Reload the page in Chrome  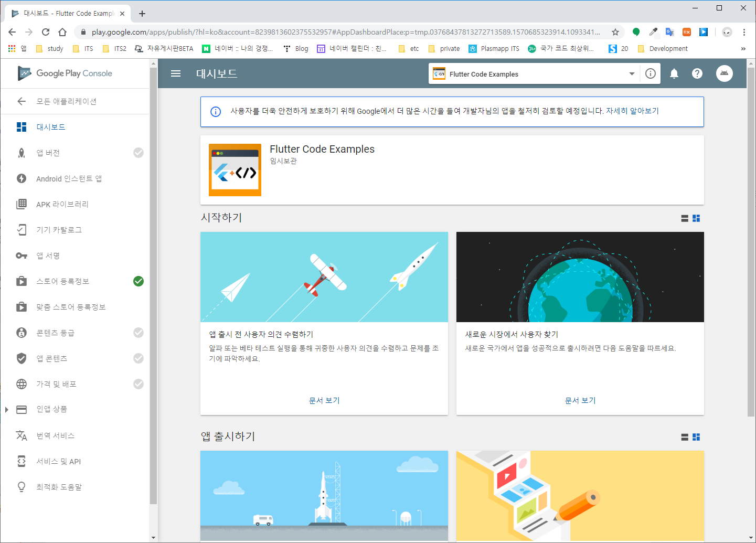click(46, 32)
